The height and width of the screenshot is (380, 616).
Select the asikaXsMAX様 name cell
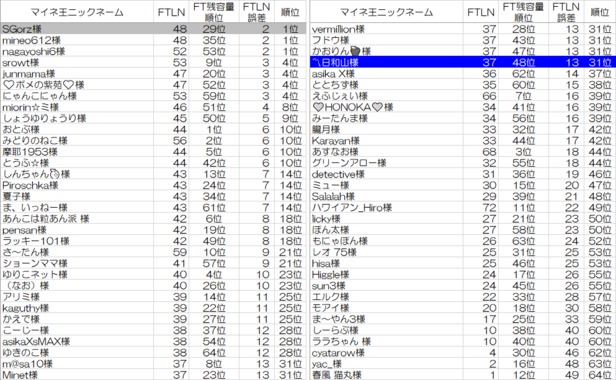[x=77, y=341]
